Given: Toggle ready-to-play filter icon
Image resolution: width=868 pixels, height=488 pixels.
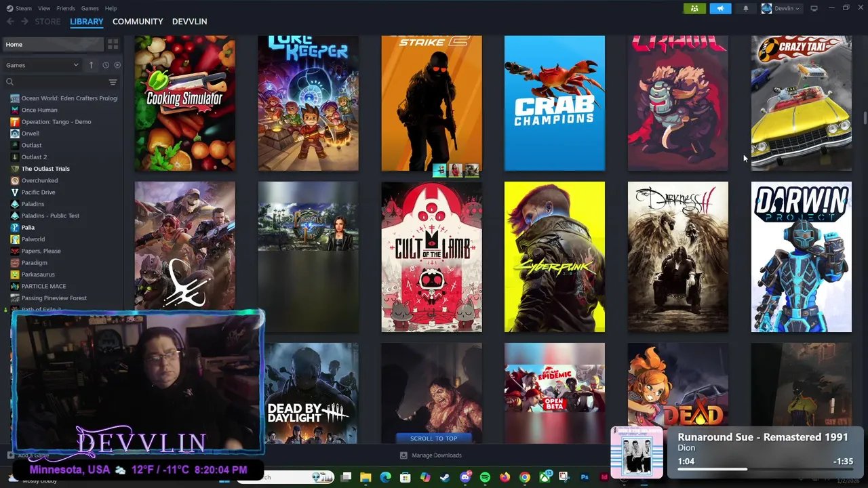Looking at the screenshot, I should pyautogui.click(x=117, y=65).
